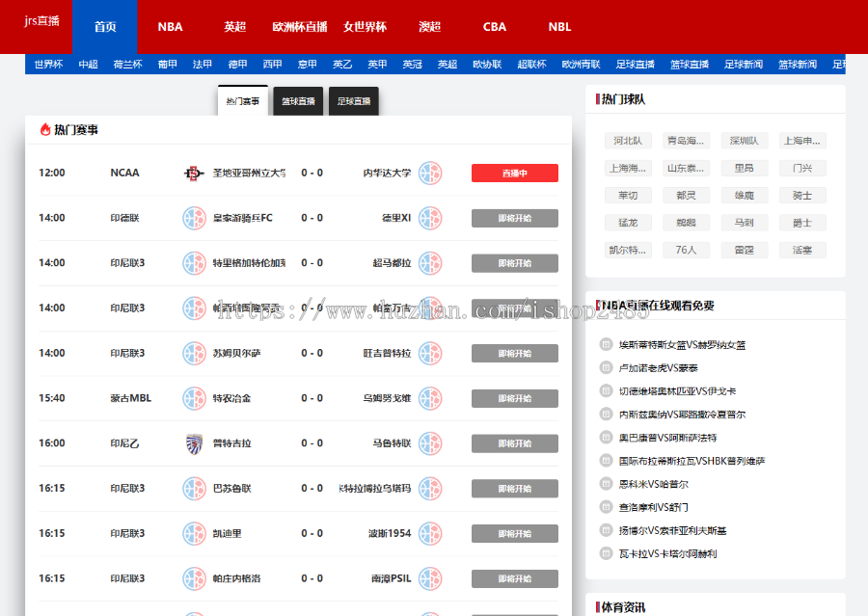Click the 76人 team tag
Screen dimensions: 868x616
tap(686, 251)
